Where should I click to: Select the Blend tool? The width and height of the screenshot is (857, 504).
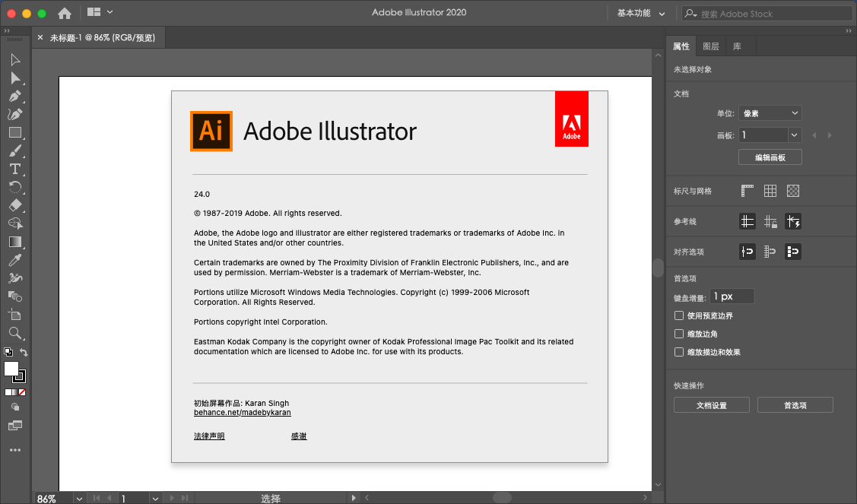tap(14, 296)
